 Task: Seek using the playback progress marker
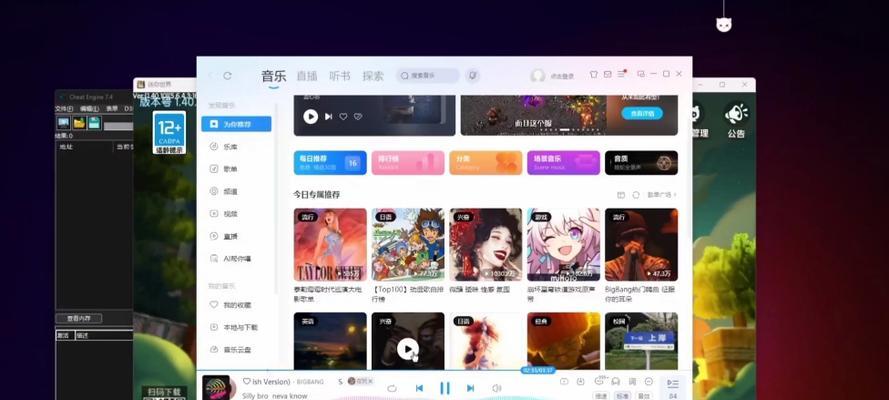tap(537, 370)
